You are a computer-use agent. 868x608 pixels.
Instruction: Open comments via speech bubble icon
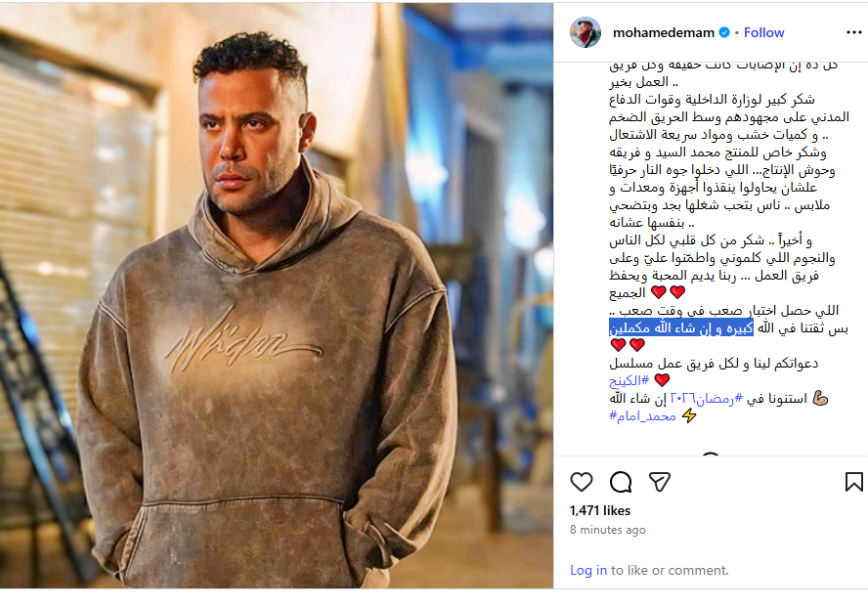tap(621, 482)
